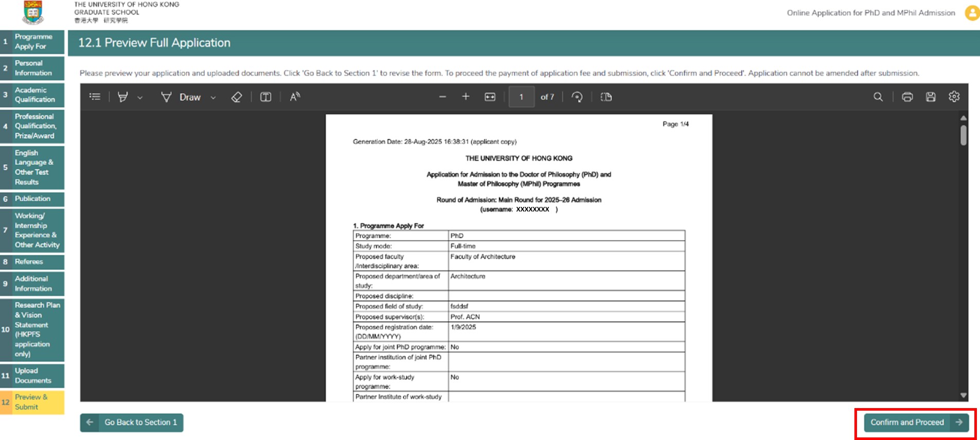Viewport: 980px width, 440px height.
Task: Select the highlighter tool in the PDF toolbar
Action: click(122, 97)
